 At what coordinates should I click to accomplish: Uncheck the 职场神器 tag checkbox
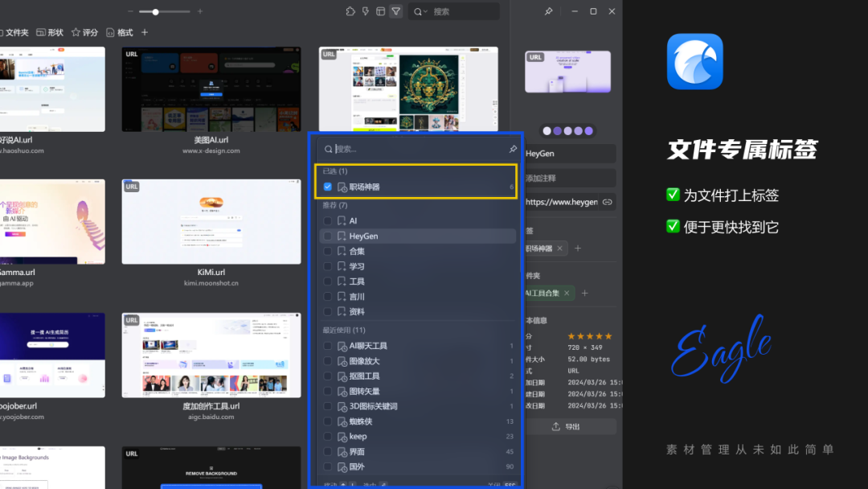click(x=328, y=187)
